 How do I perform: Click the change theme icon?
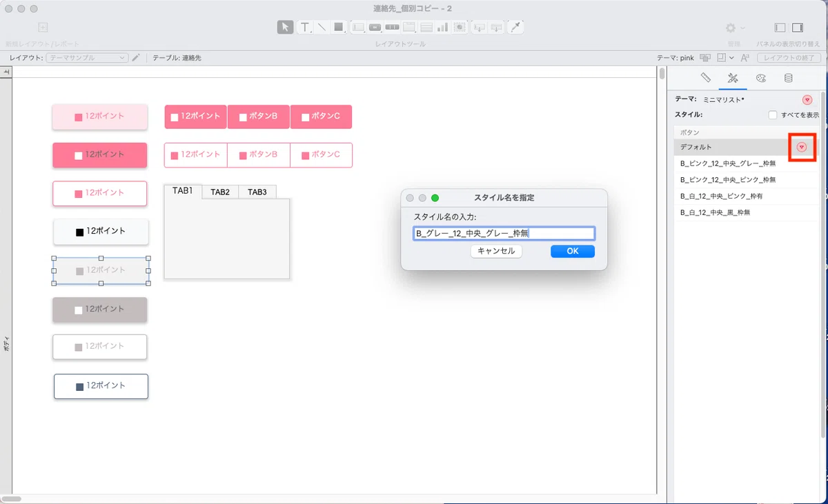pos(705,58)
